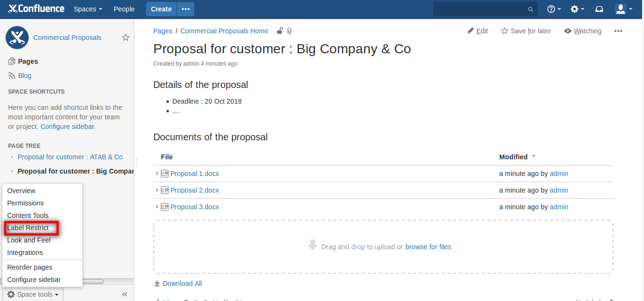Select Label Restrict from the menu

point(28,228)
